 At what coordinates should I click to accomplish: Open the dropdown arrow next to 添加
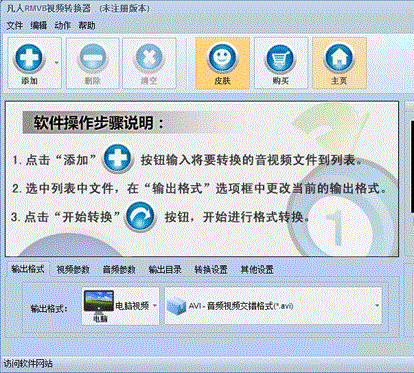[x=56, y=63]
